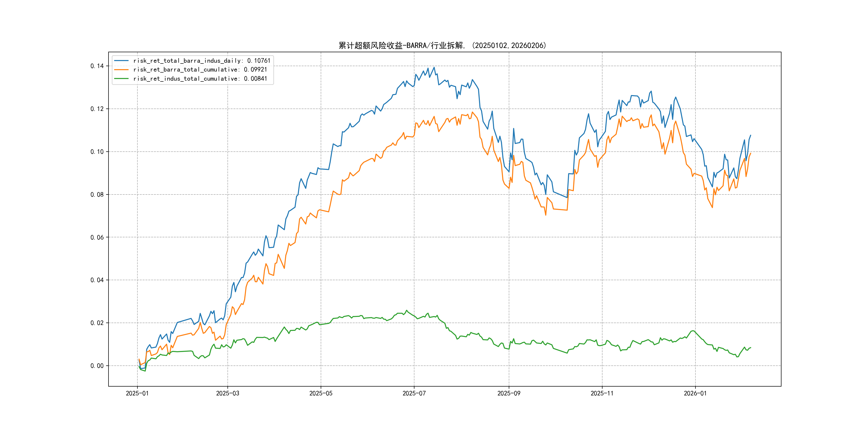868x434 pixels.
Task: Click the 0.10 y-axis tick label
Action: (x=97, y=152)
